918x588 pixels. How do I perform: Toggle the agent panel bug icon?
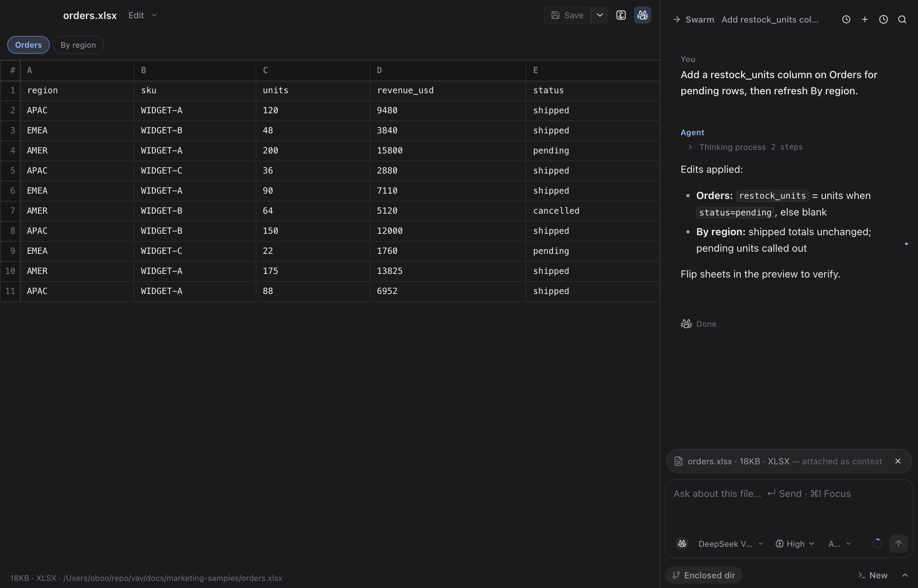[x=642, y=15]
